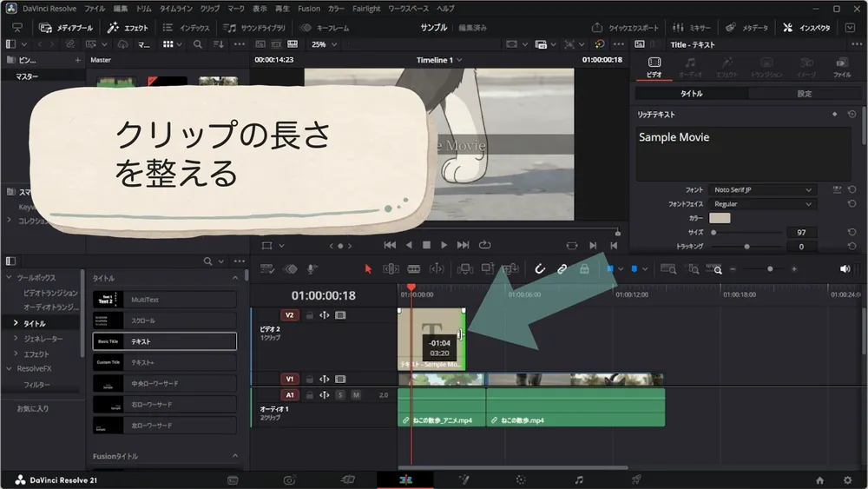
Task: Activate the trim edit mode tool
Action: pos(391,269)
